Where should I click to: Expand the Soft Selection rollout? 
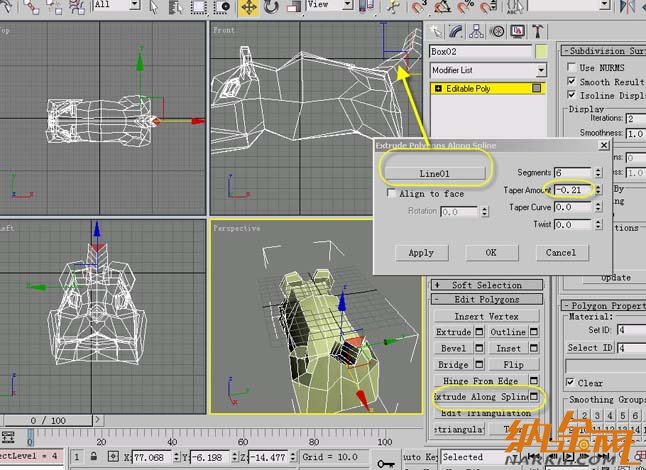tap(486, 285)
